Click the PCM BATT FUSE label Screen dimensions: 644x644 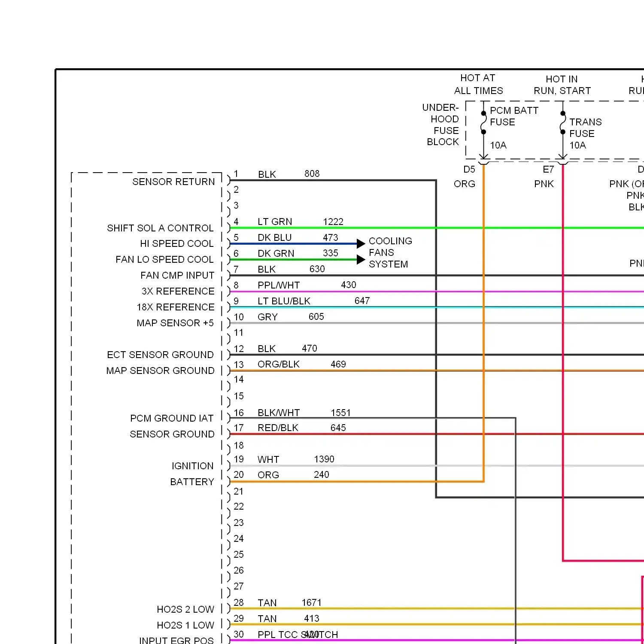[x=514, y=116]
